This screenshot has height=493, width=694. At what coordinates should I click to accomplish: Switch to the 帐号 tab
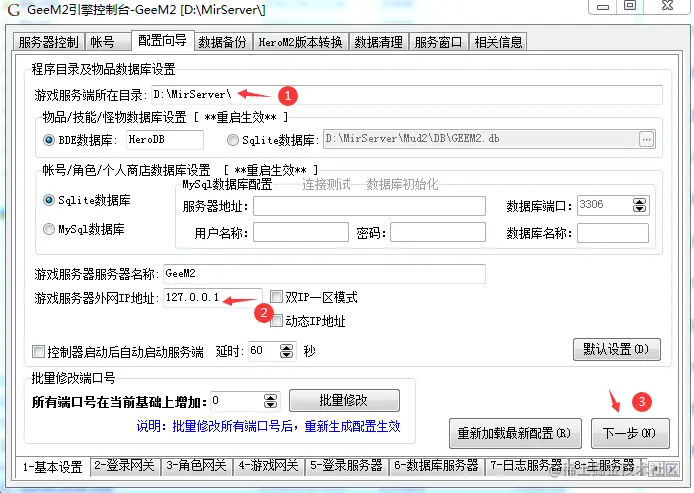coord(108,42)
